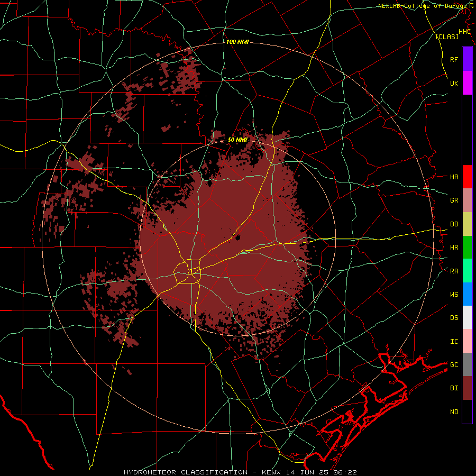
Task: Click the BI legend label
Action: 454,388
